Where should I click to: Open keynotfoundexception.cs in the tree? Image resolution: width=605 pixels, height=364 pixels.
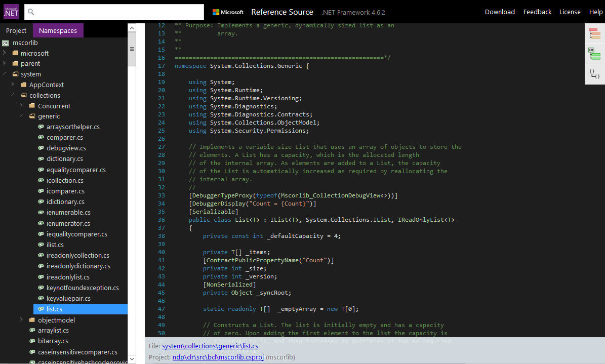point(83,288)
